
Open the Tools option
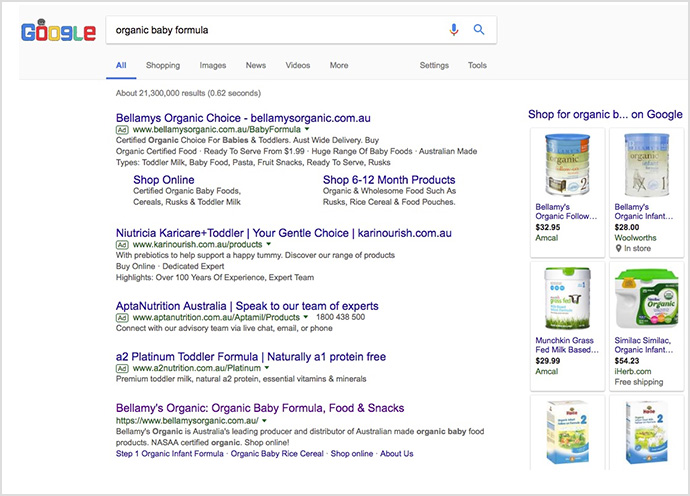(477, 66)
